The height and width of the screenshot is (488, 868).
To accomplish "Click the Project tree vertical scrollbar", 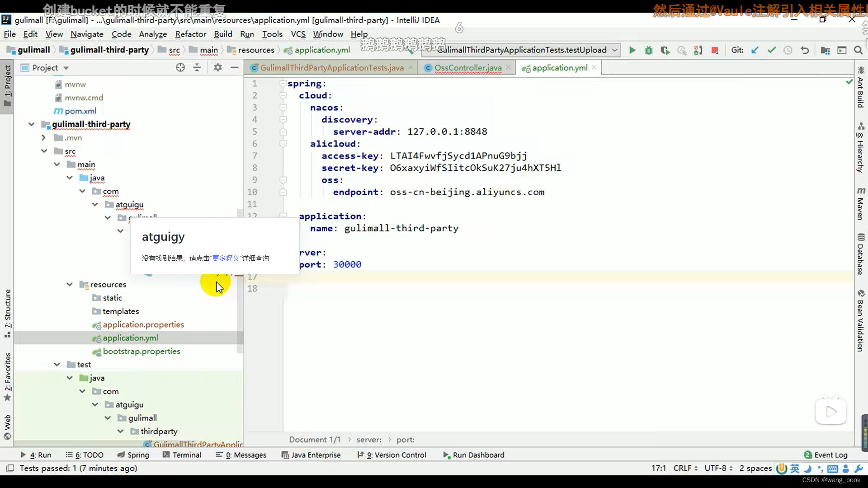I will [240, 282].
